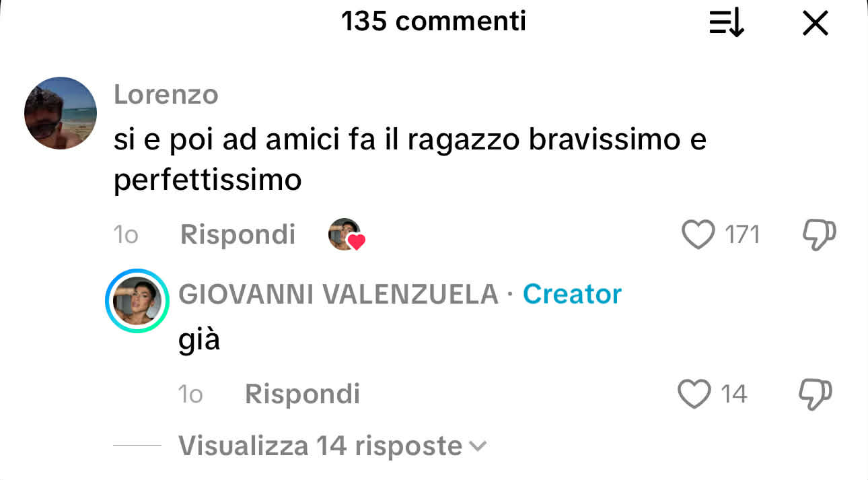Open Lorenzo's profile picture

(x=61, y=113)
